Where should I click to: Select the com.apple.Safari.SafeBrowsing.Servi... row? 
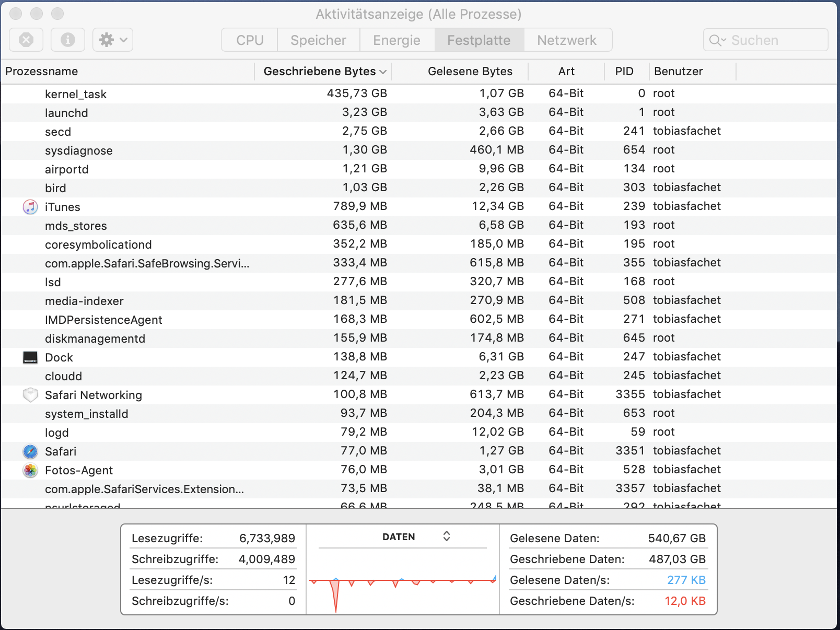(x=419, y=263)
